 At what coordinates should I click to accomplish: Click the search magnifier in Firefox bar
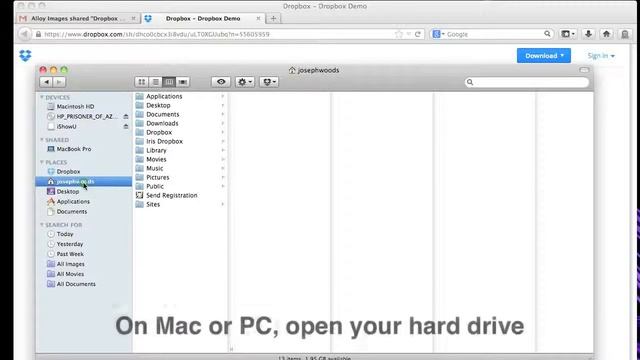pyautogui.click(x=547, y=34)
